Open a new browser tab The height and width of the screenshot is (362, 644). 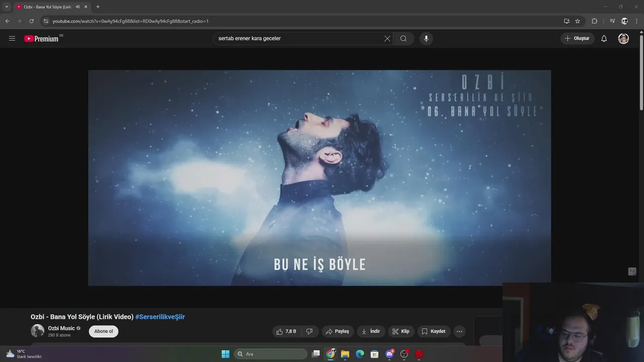(x=98, y=7)
